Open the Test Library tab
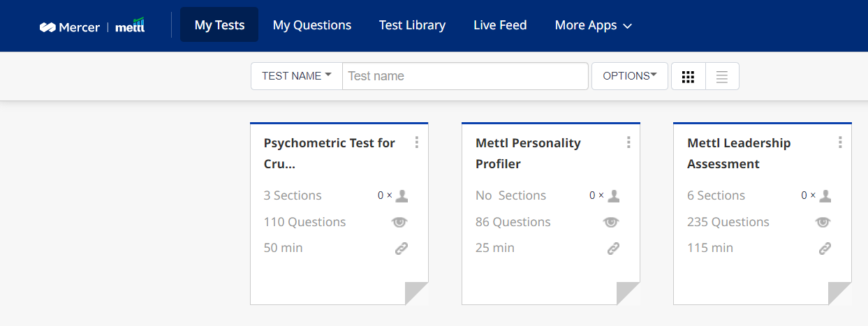 [x=412, y=25]
